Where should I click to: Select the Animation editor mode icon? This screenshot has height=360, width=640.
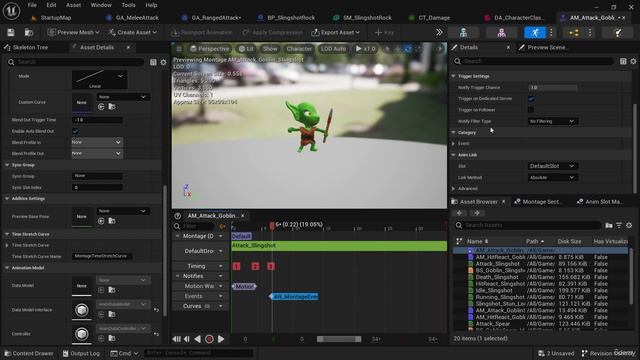[535, 33]
